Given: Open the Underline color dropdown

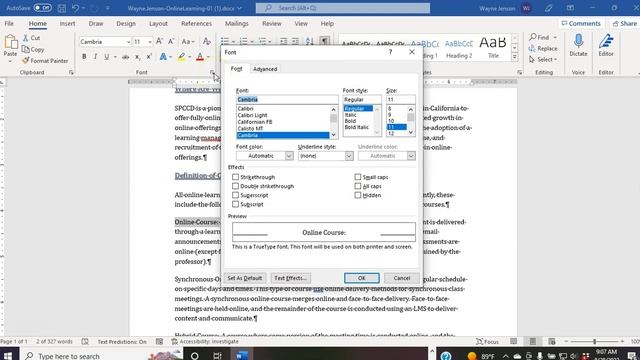Looking at the screenshot, I should point(411,156).
